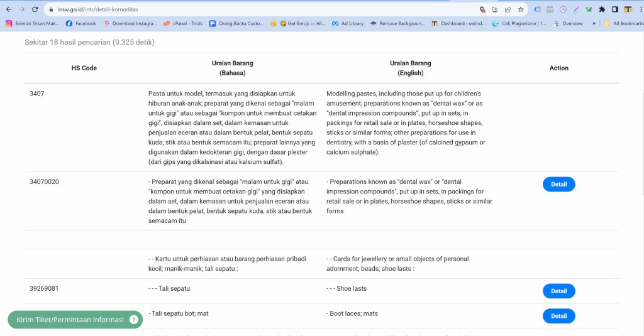644x336 pixels.
Task: Click HS code cell 34070020
Action: click(44, 182)
